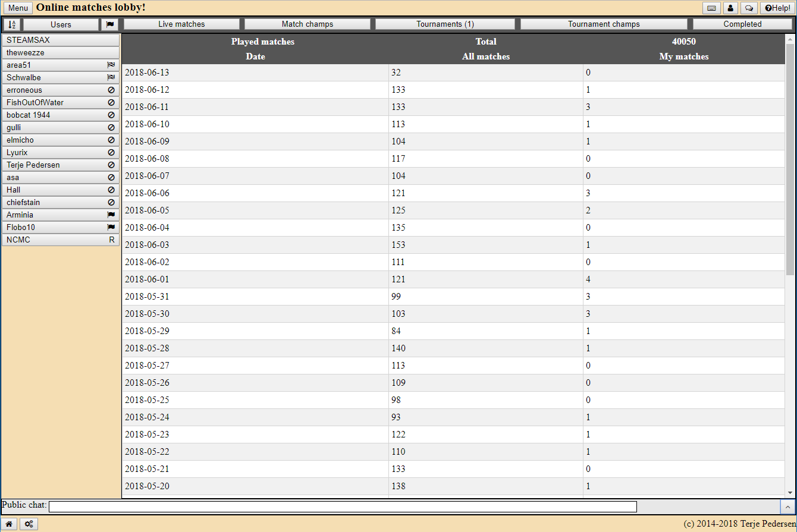The image size is (797, 532).
Task: Select user STEAMSAX in the list
Action: coord(61,40)
